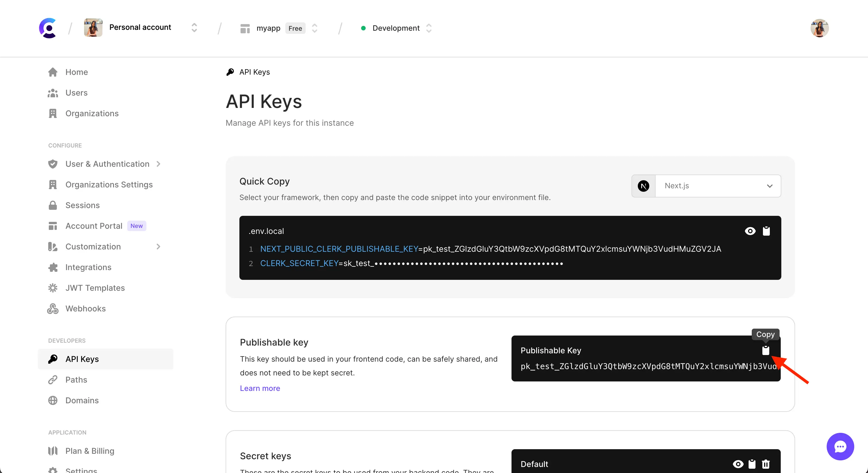
Task: Open the Organizations Settings page
Action: [109, 185]
